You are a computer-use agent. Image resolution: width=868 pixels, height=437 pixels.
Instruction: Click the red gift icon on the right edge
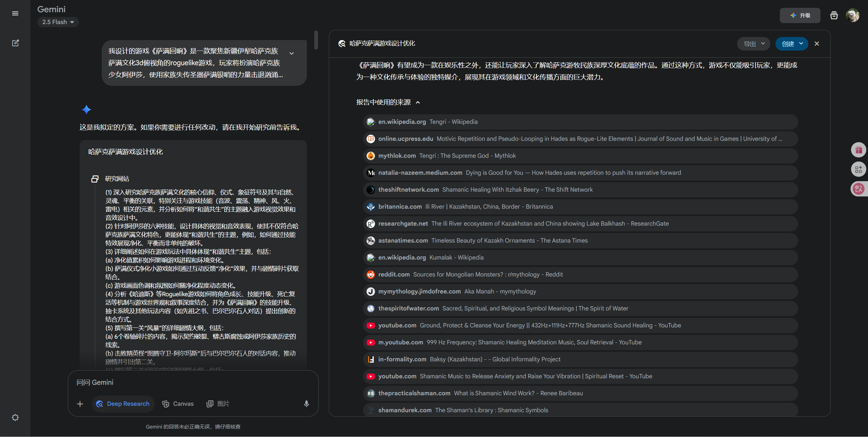pos(859,150)
